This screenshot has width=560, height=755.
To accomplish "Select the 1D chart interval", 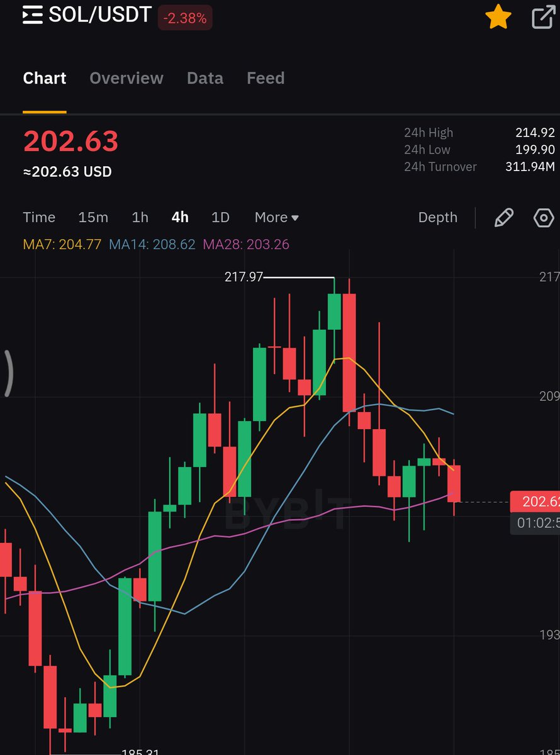I will coord(220,218).
